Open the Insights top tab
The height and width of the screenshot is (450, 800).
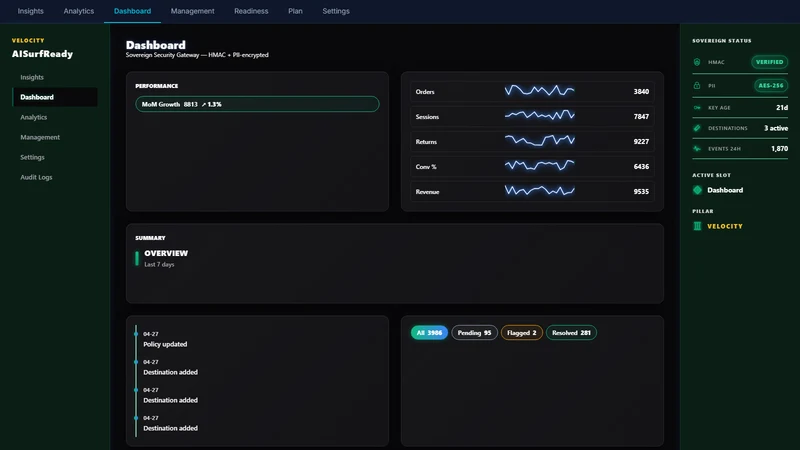tap(31, 11)
